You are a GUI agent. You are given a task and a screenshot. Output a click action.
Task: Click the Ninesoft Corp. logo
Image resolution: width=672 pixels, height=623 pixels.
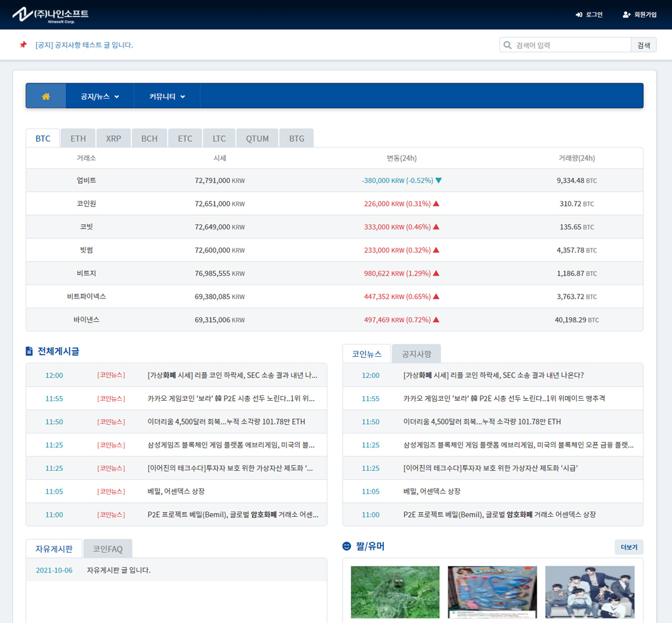[50, 14]
